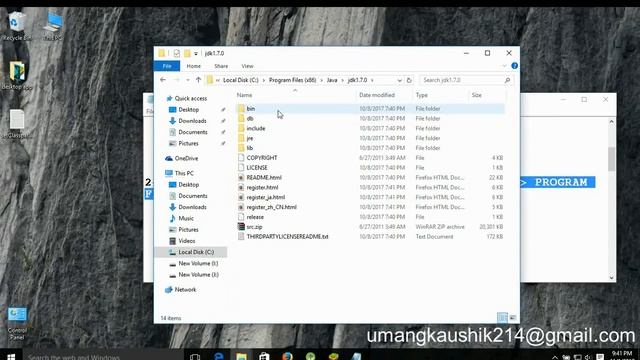640x360 pixels.
Task: Select THIRDPARTYLICENSEREADME.txt file
Action: tap(287, 236)
